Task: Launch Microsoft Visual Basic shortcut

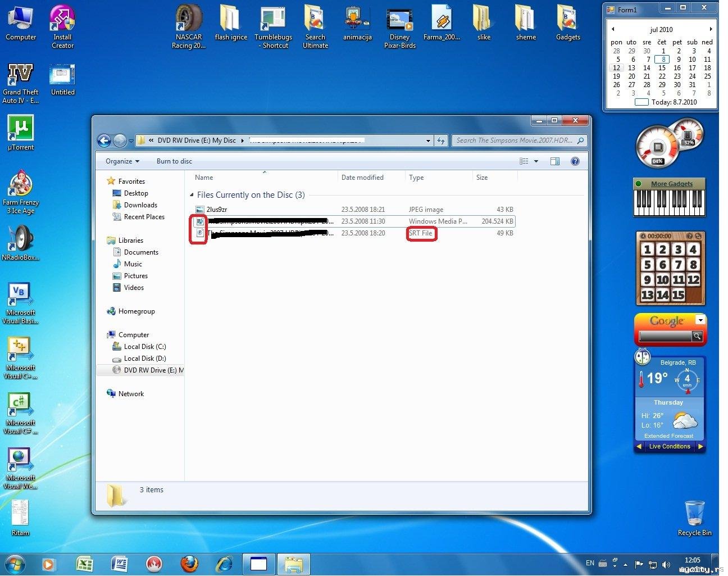Action: tap(21, 303)
